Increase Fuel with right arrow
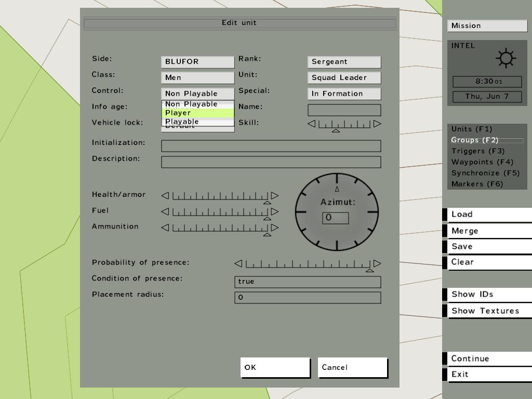This screenshot has width=532, height=399. [274, 212]
